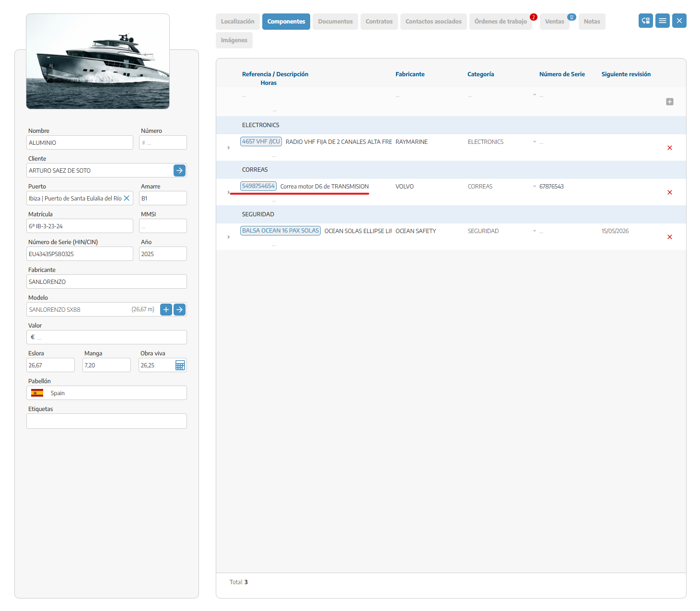Viewport: 700px width, 611px height.
Task: Edit the Manga field 7,20
Action: point(106,365)
